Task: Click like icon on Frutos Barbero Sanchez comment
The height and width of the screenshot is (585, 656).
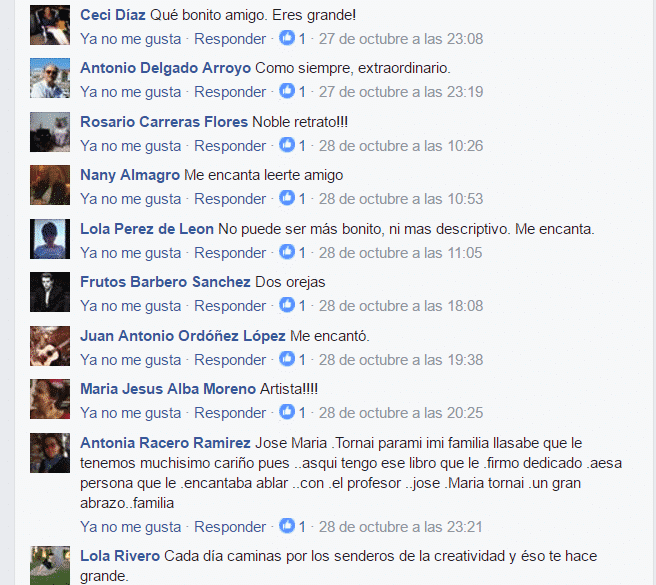Action: 287,305
